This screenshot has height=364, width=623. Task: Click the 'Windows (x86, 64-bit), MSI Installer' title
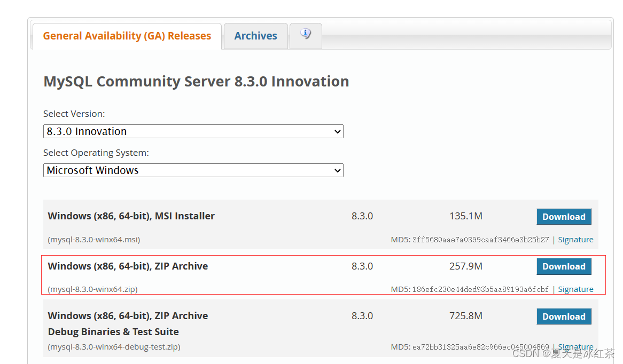pos(131,216)
